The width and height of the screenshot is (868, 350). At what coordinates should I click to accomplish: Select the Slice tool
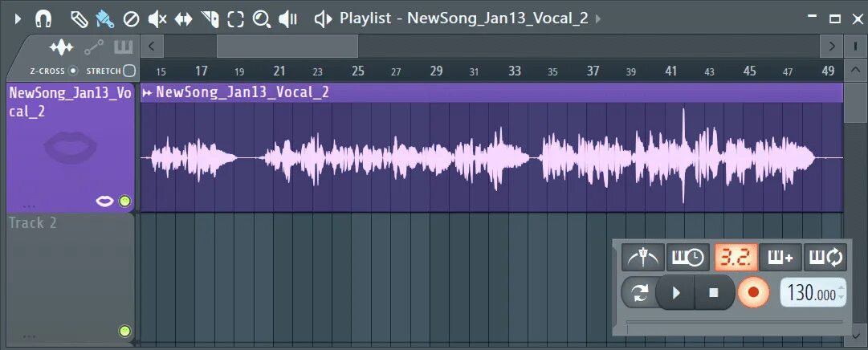tap(210, 20)
